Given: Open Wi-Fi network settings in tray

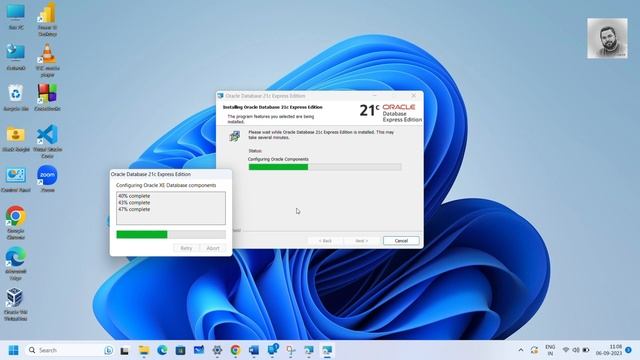Looking at the screenshot, I should pyautogui.click(x=566, y=350).
